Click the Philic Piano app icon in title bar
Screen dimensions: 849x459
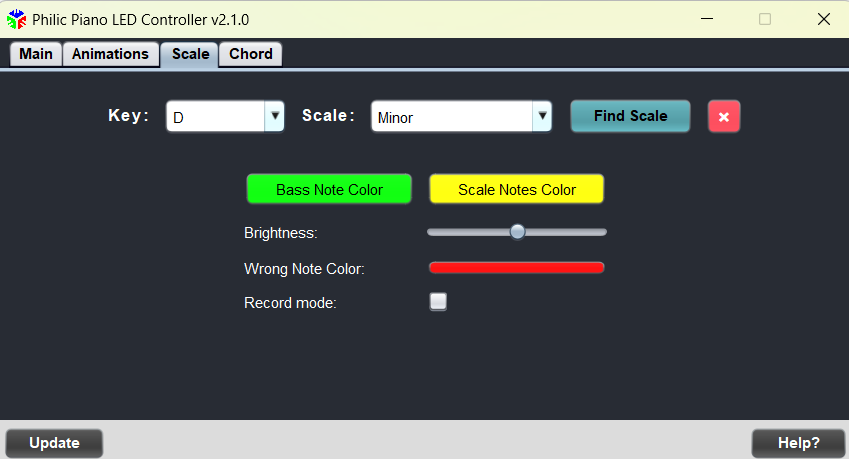(16, 19)
